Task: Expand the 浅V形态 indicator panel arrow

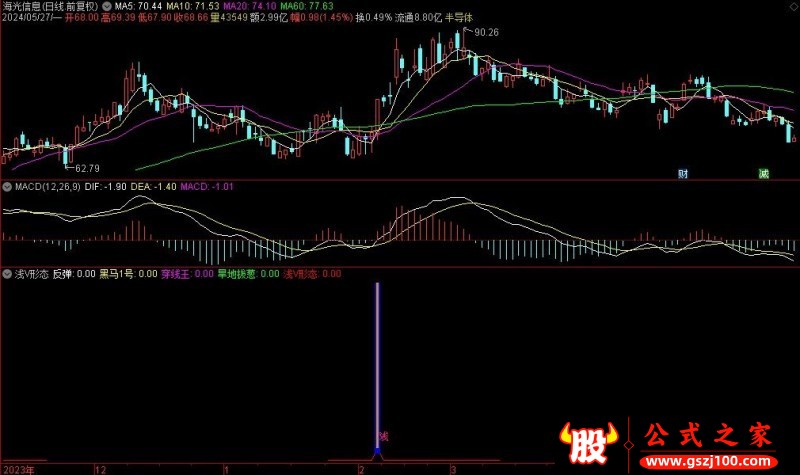Action: (x=7, y=274)
